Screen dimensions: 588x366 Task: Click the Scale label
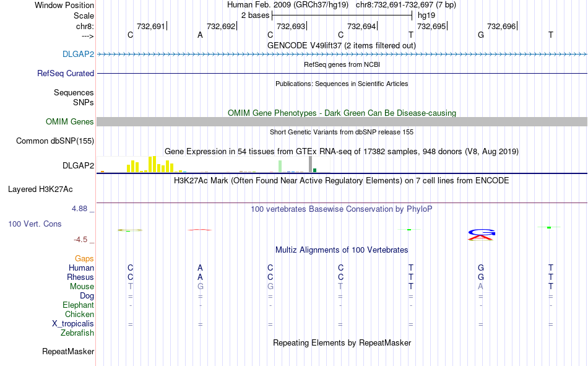tap(84, 15)
